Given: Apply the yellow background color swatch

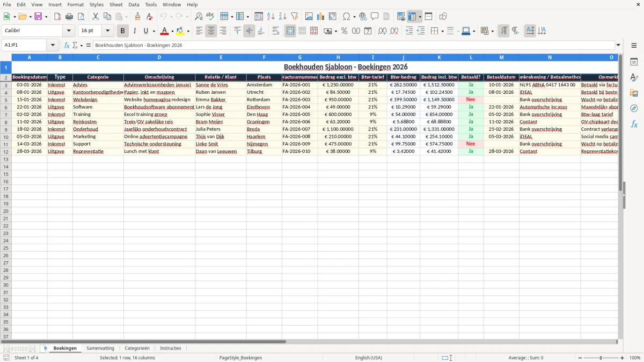Looking at the screenshot, I should coord(180,31).
